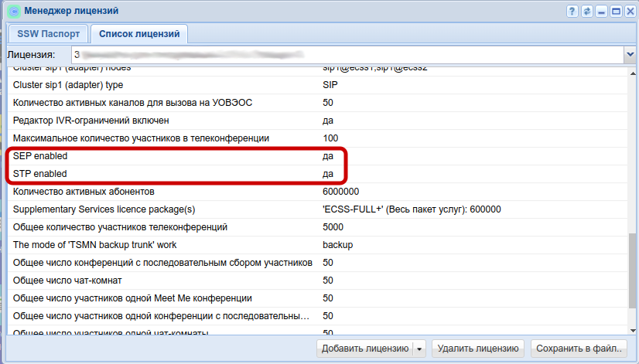Close the License Manager window
Screen dimensions: 639x364
tap(630, 11)
